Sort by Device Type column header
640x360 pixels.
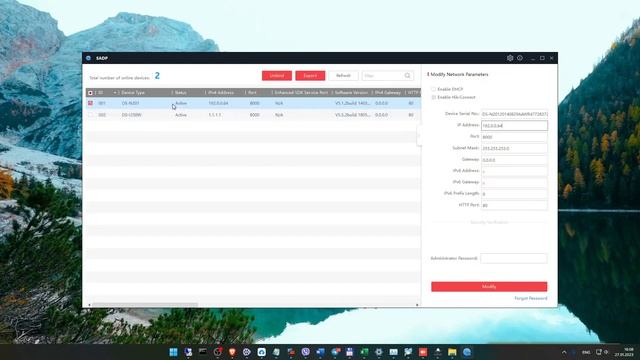pyautogui.click(x=145, y=93)
